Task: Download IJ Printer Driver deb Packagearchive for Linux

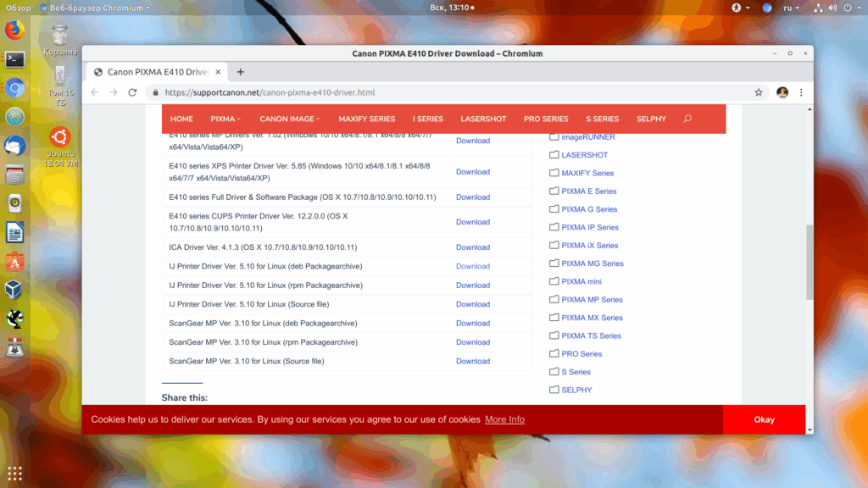Action: coord(473,266)
